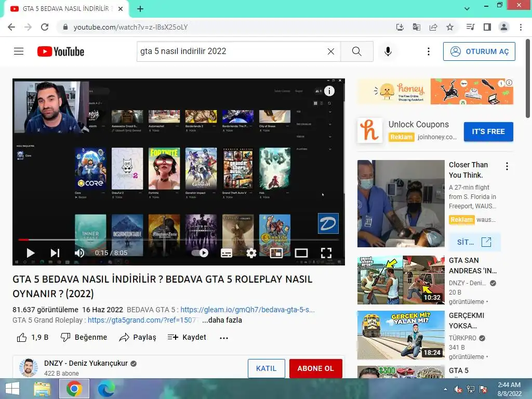Open ad info icon on honey banner
Viewport: 532px width, 399px height.
(509, 83)
